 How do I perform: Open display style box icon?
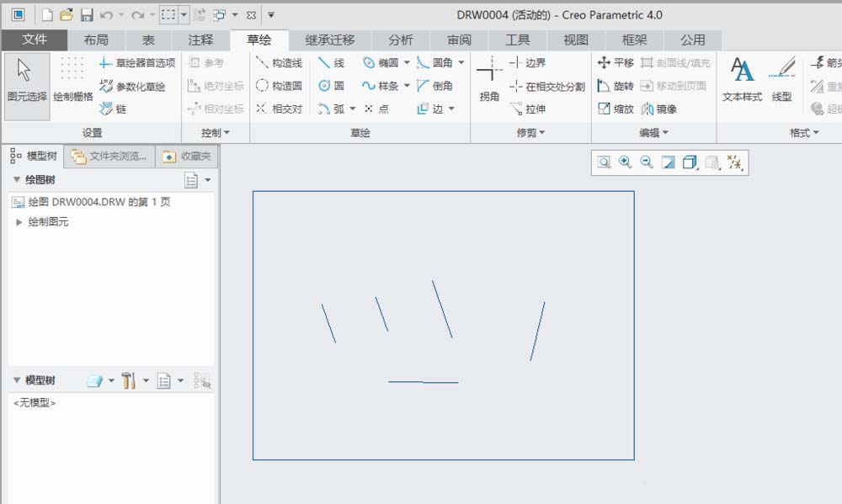tap(690, 162)
